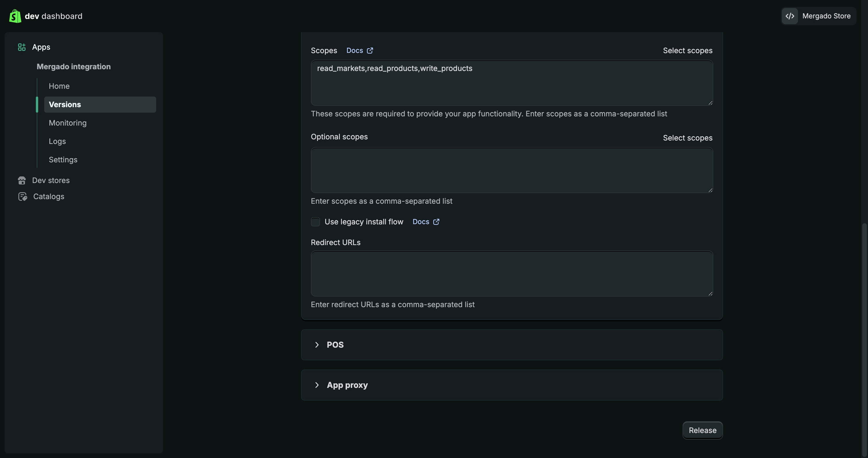Click Select scopes above Optional scopes field
Viewport: 868px width, 458px height.
(x=687, y=138)
